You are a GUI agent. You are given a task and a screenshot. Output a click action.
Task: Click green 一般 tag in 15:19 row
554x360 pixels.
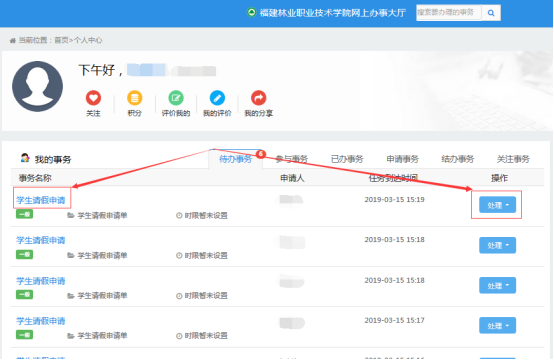pyautogui.click(x=24, y=214)
